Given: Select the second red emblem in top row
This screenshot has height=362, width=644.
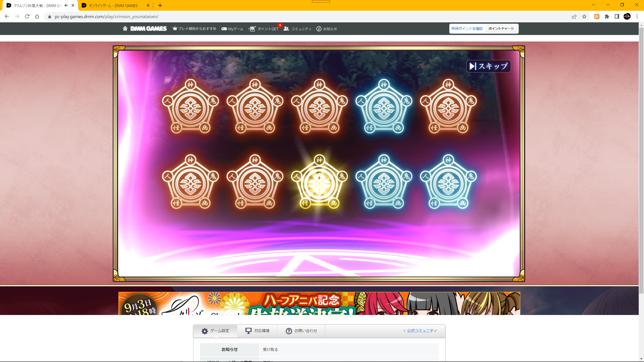Looking at the screenshot, I should [x=255, y=106].
